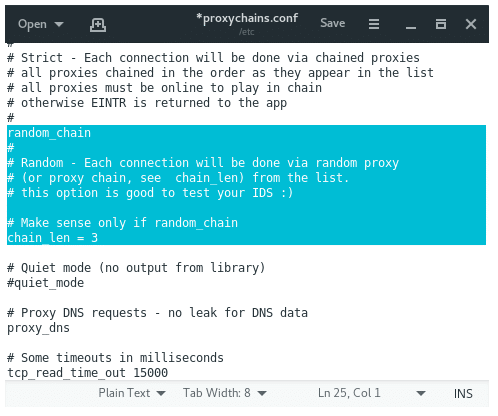
Task: Click the Save button
Action: pos(332,23)
